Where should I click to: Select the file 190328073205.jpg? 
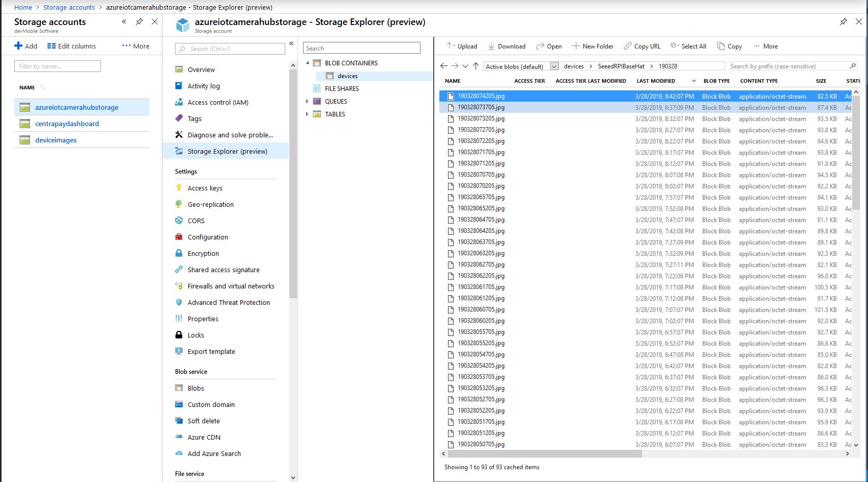481,118
